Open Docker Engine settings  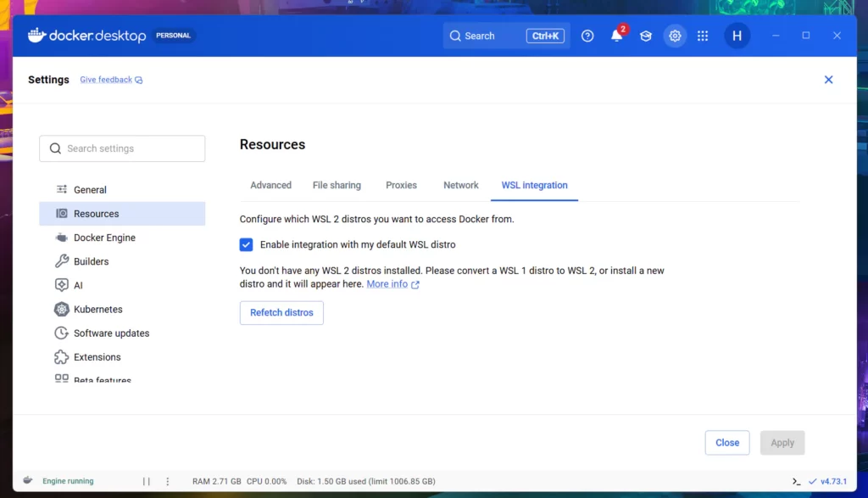122,237
